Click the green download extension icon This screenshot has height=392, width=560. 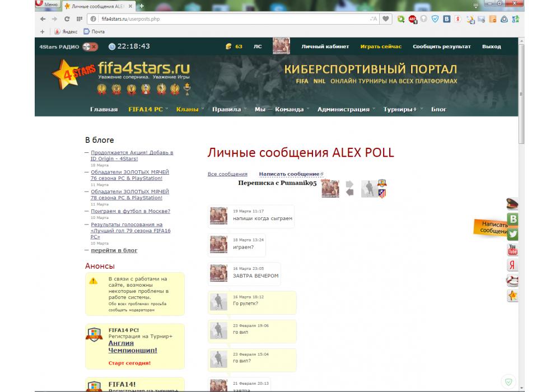401,19
